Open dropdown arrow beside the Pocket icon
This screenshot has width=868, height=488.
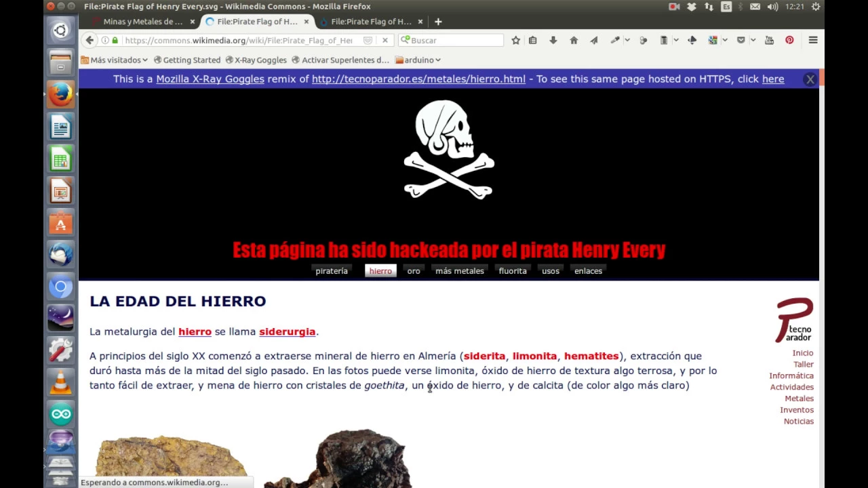click(753, 40)
